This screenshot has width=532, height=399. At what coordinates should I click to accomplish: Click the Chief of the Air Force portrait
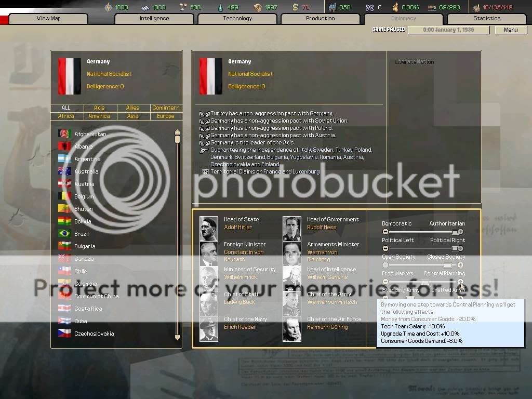coord(292,328)
